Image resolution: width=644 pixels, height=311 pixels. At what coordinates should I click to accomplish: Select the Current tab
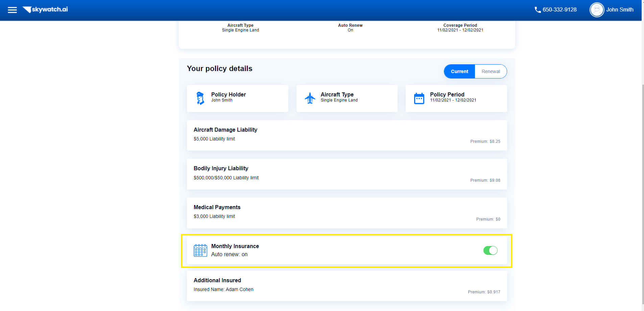pyautogui.click(x=459, y=71)
